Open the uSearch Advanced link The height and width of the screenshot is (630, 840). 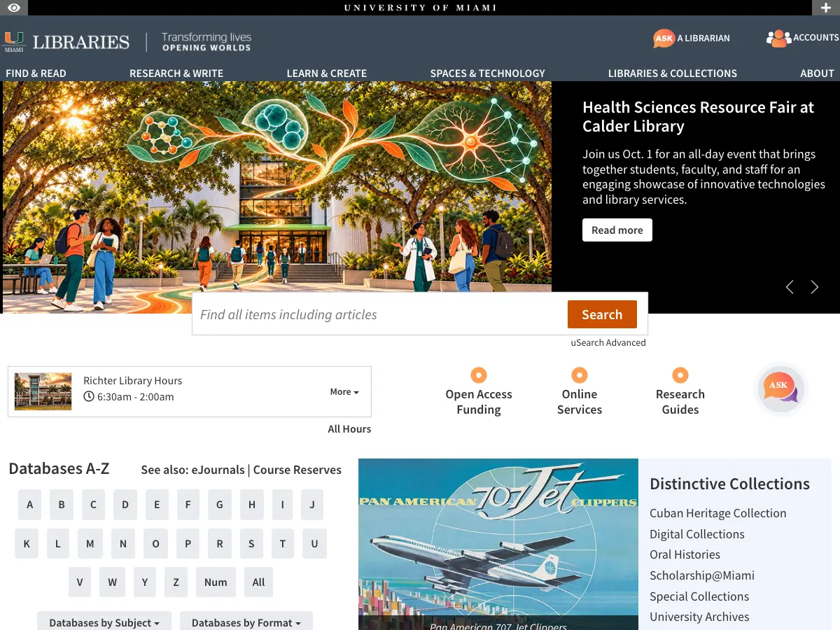(x=608, y=342)
